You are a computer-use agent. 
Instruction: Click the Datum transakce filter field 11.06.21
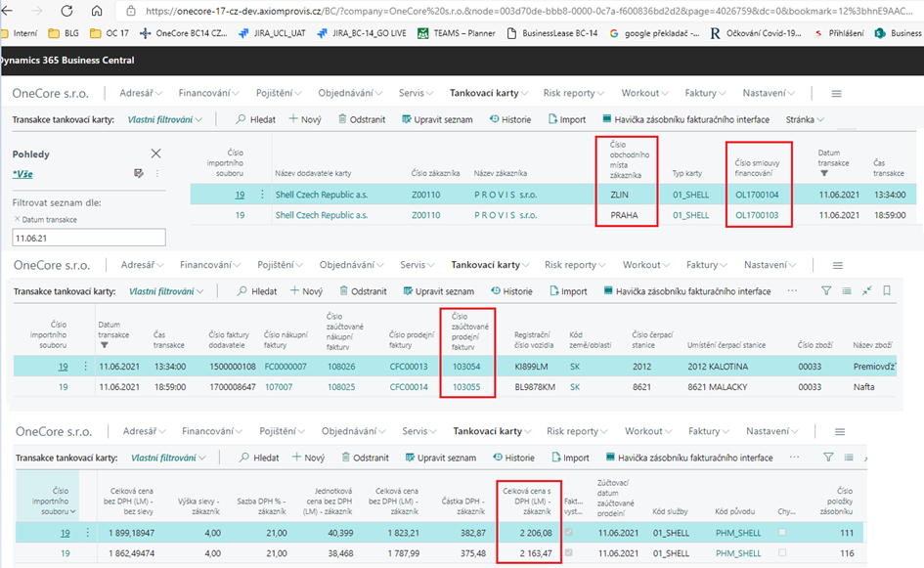point(88,238)
